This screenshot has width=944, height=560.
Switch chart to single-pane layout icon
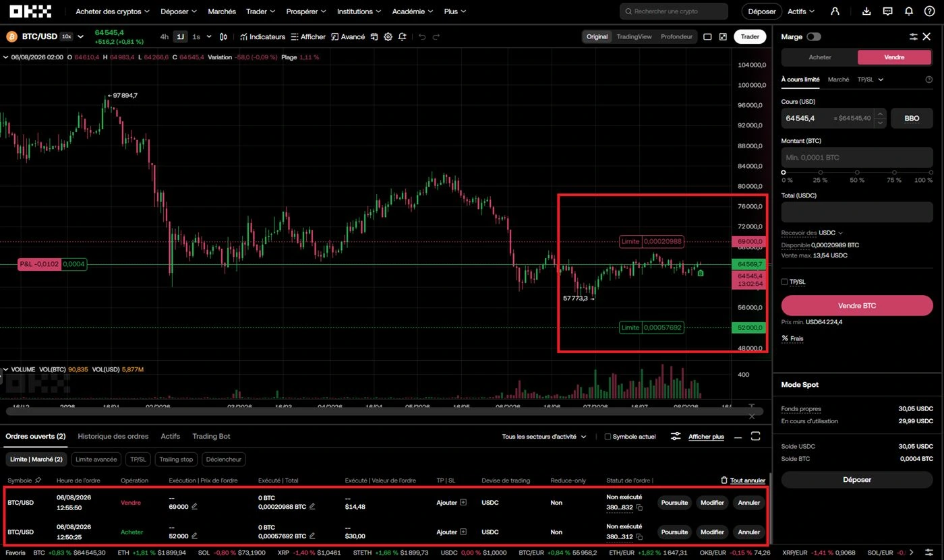click(x=708, y=37)
